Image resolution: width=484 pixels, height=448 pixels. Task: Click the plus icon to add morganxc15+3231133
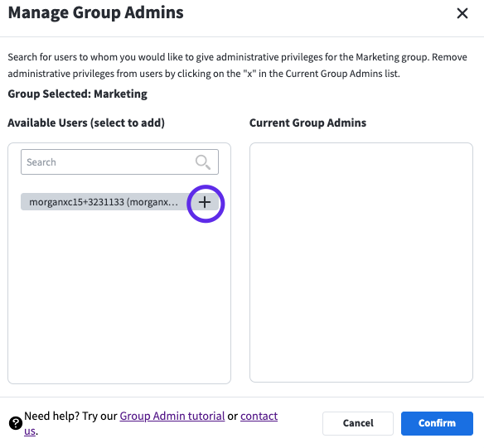[x=205, y=202]
